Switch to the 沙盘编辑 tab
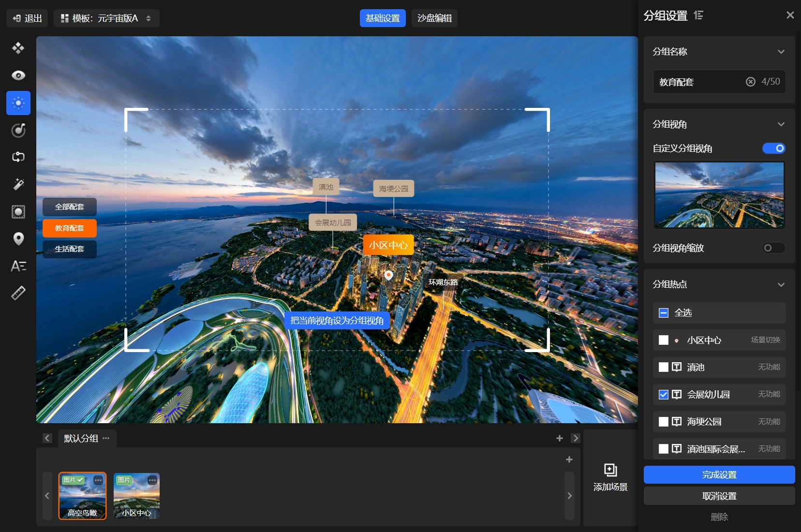This screenshot has width=801, height=532. 434,18
